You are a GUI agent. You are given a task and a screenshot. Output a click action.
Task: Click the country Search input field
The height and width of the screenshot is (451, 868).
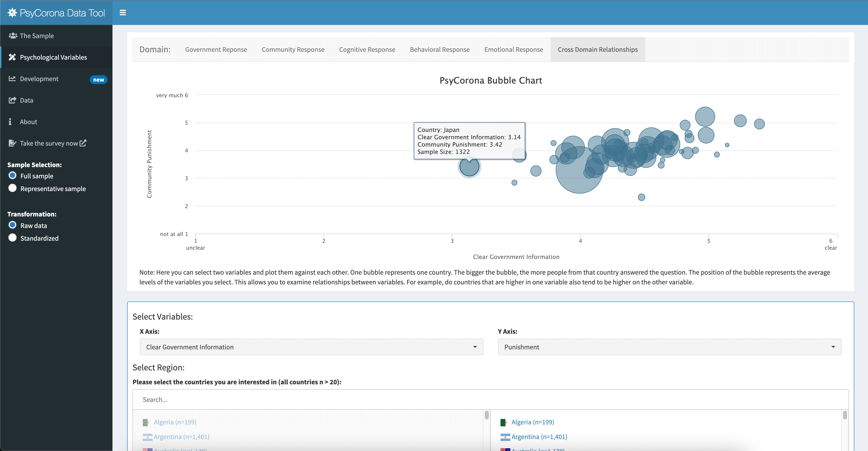click(491, 399)
